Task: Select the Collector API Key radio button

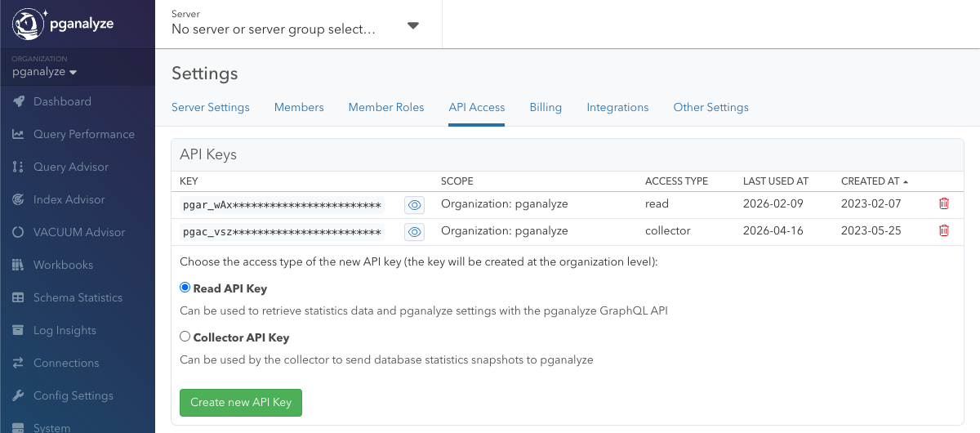Action: click(x=185, y=337)
